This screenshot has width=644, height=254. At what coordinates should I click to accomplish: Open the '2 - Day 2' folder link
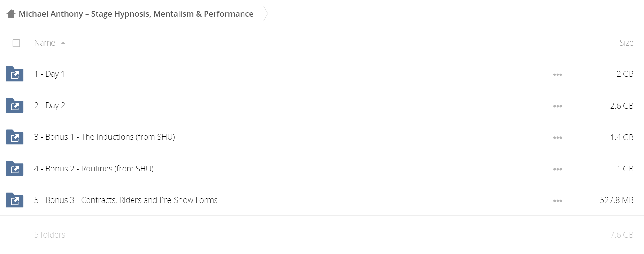coord(50,105)
